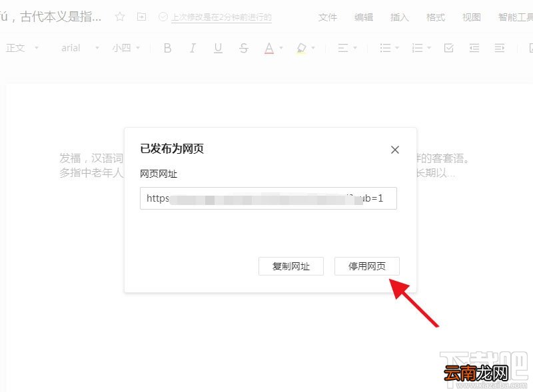Open the 小四 font size dropdown
The width and height of the screenshot is (533, 392).
click(126, 48)
